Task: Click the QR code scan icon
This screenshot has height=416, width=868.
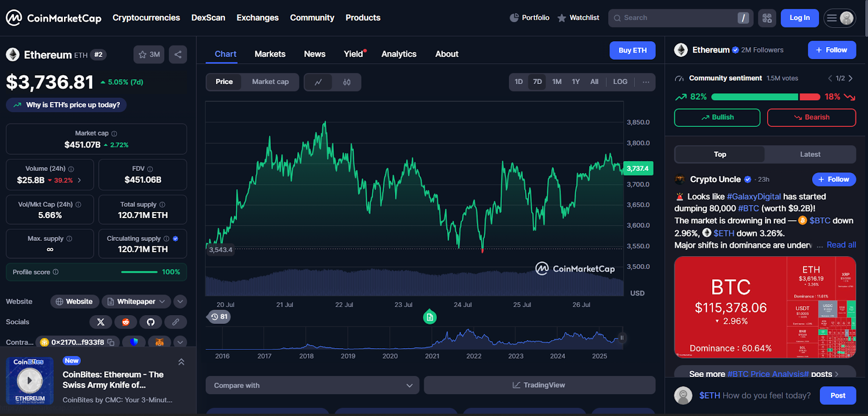Action: pos(767,18)
